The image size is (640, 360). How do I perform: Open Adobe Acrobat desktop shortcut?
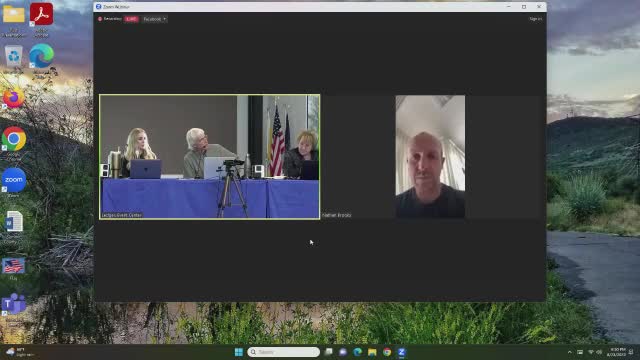(x=41, y=15)
